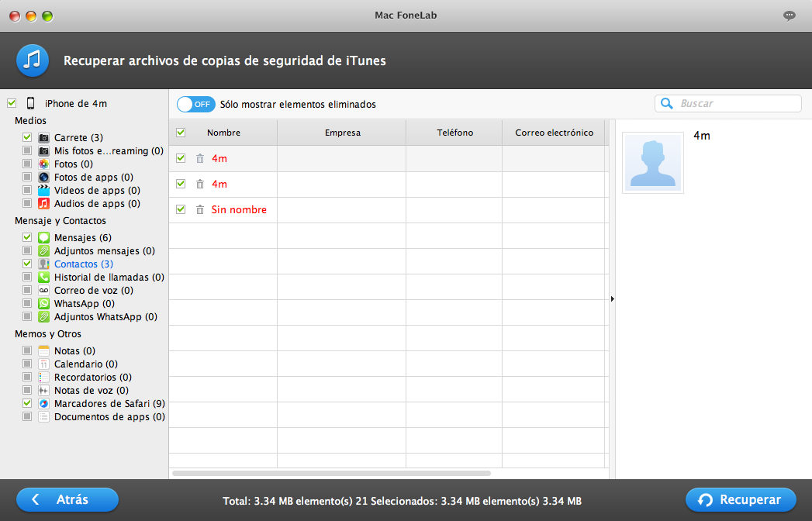Click the Atrás back button

pos(67,500)
